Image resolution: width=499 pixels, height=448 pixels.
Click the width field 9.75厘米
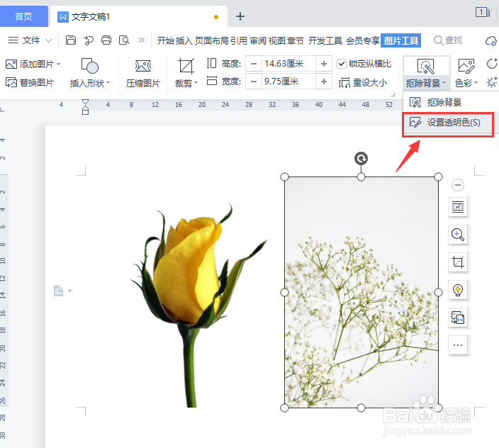(x=289, y=82)
